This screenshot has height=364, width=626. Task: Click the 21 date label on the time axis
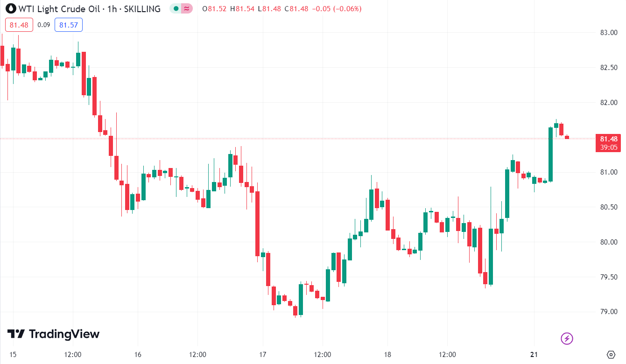coord(534,354)
